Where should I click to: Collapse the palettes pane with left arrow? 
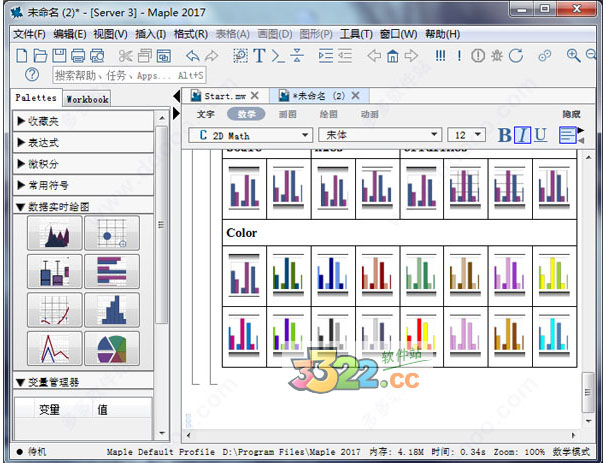pyautogui.click(x=177, y=96)
